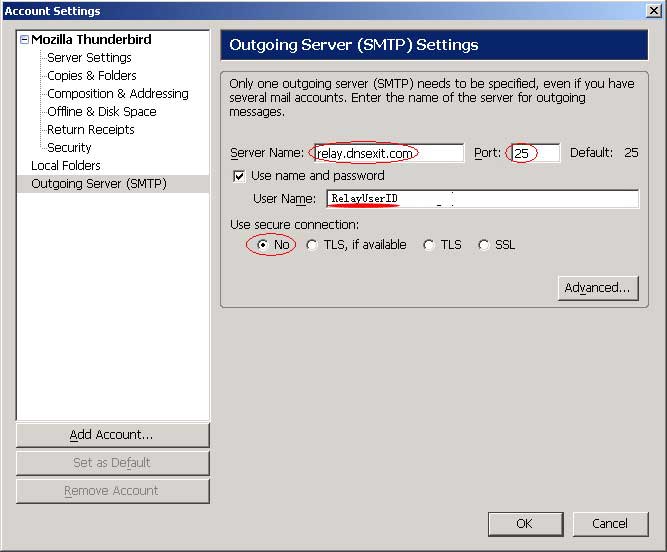Toggle the Use name and password checkbox
Viewport: 667px width, 552px height.
point(239,176)
